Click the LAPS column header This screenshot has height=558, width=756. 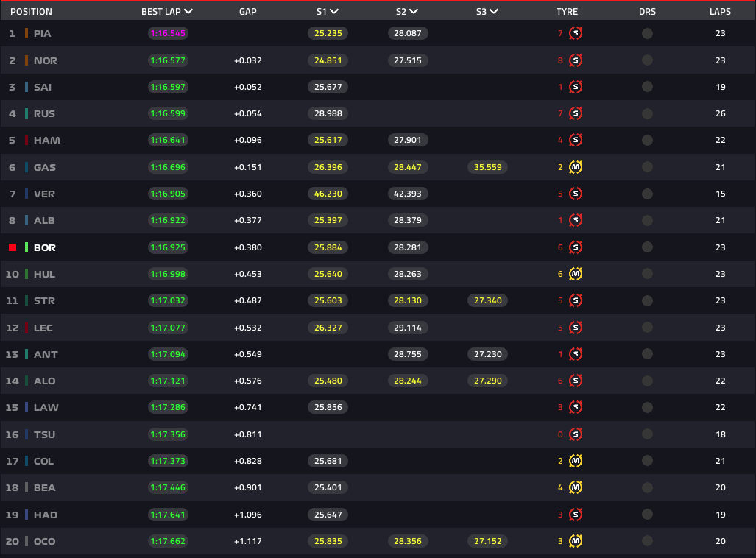720,12
